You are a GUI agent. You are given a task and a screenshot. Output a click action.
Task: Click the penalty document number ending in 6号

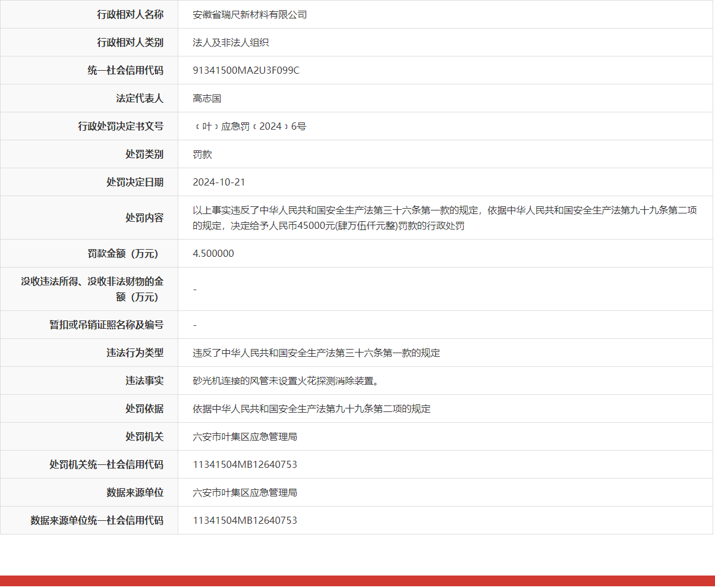pyautogui.click(x=250, y=127)
